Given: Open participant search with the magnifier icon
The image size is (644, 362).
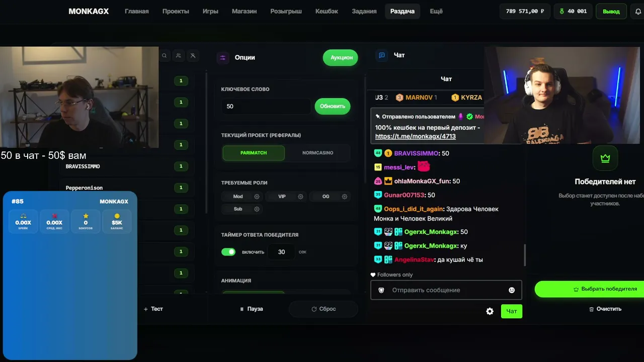Looking at the screenshot, I should coord(165,56).
